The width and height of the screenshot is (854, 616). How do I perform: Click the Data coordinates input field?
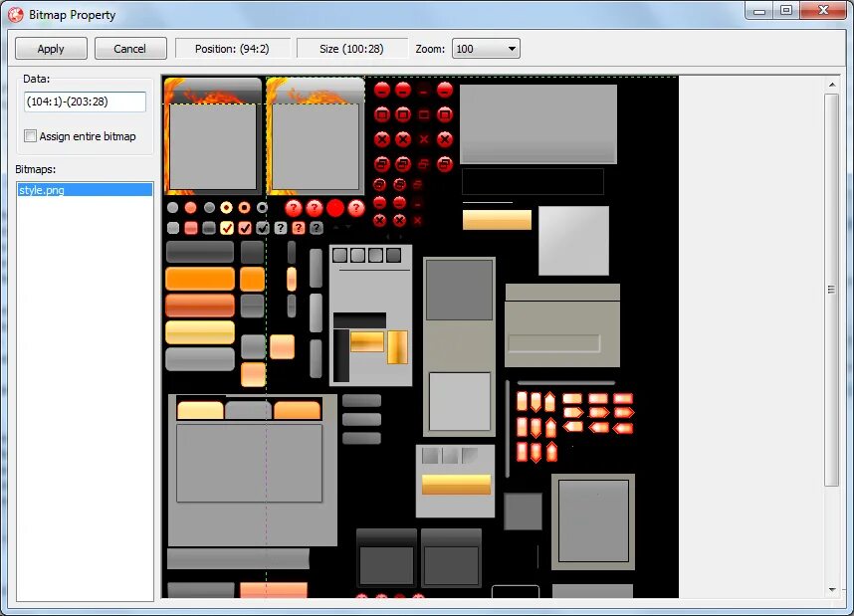click(85, 102)
